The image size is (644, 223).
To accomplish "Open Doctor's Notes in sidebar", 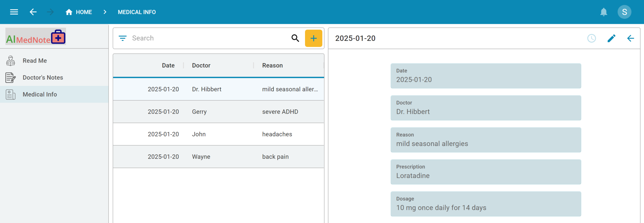I will [x=43, y=77].
